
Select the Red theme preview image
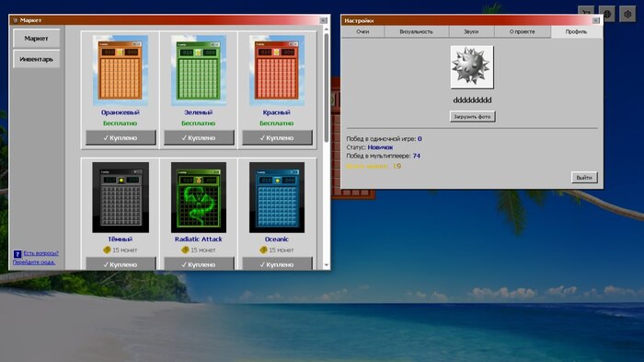pos(277,70)
